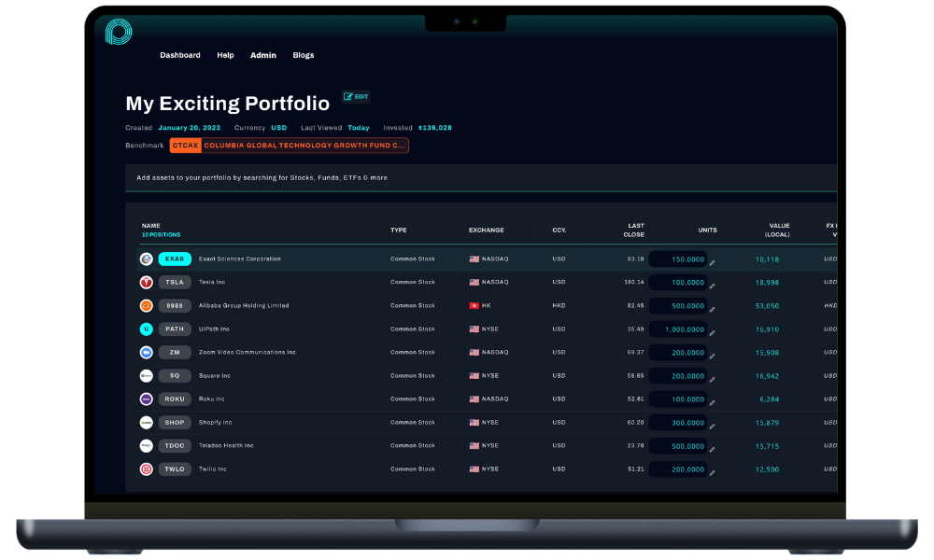Click the Hong Kong flag for Alibaba

tap(474, 306)
